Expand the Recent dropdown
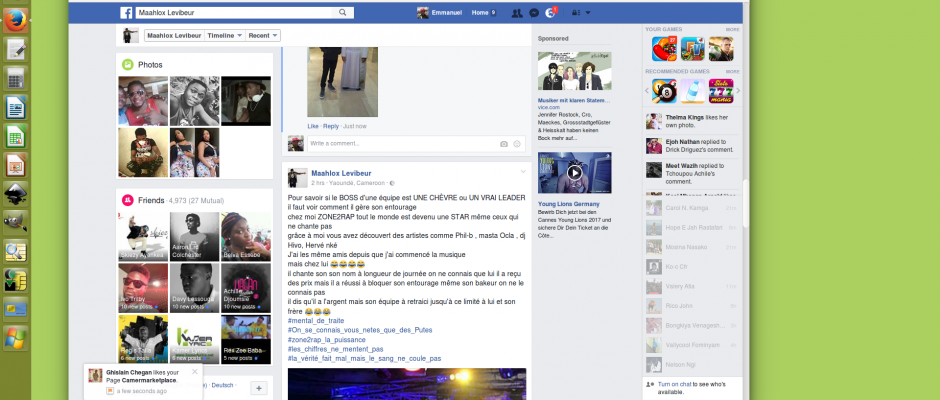940x400 pixels. click(263, 35)
